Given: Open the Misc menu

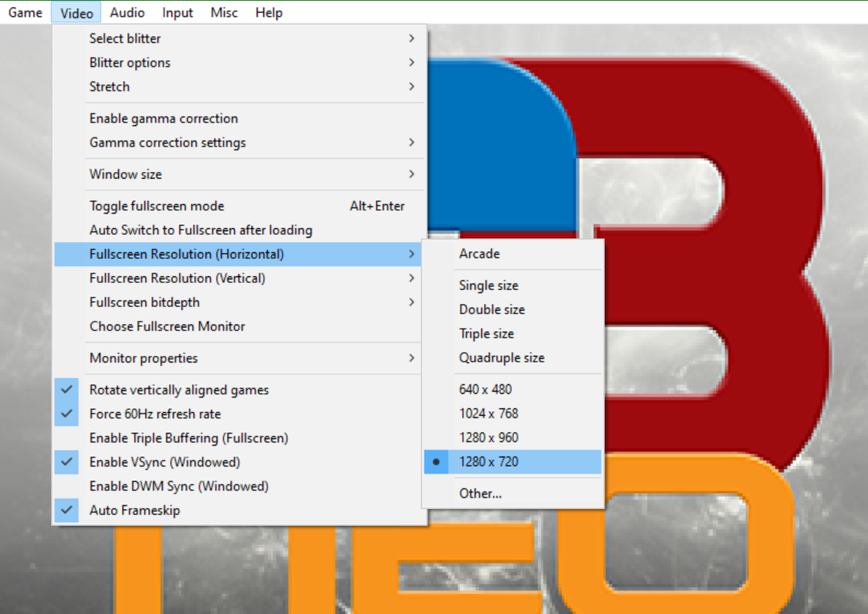Looking at the screenshot, I should point(223,12).
